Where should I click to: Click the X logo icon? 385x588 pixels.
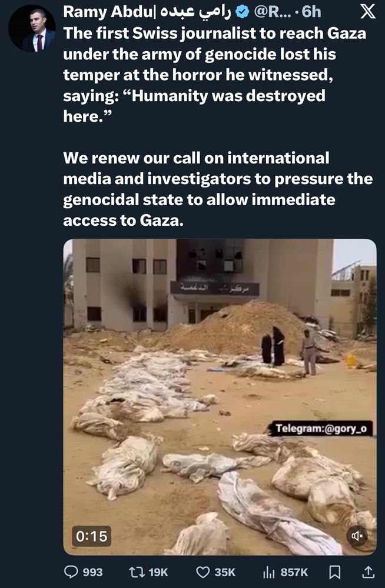367,12
